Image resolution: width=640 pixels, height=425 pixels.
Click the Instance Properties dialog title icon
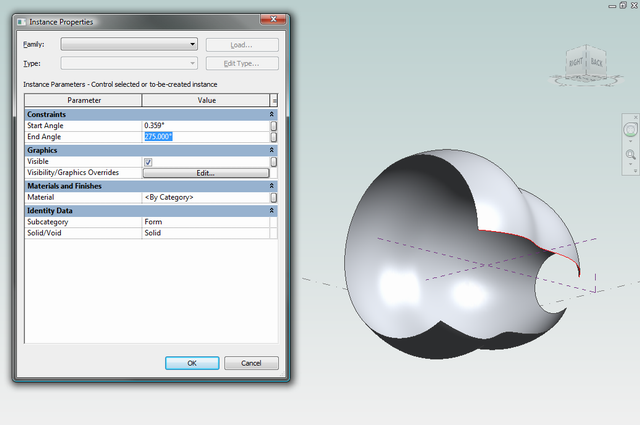coord(21,22)
